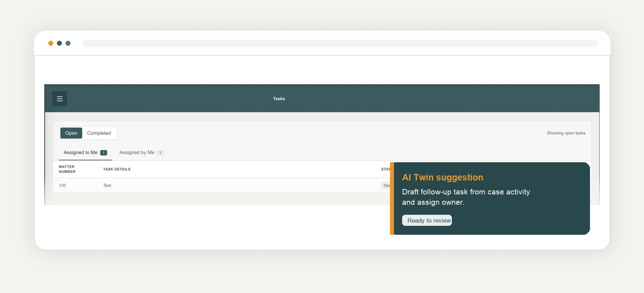Click the count badge on Assigned by Me
The image size is (644, 293).
(x=160, y=153)
